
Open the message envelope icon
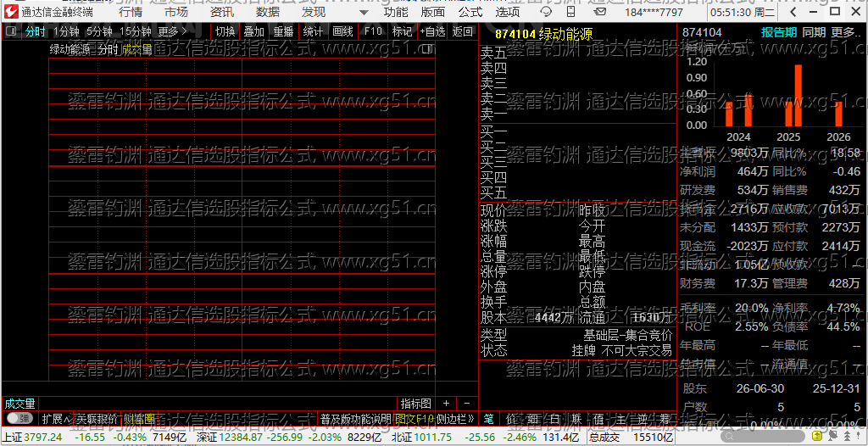(x=599, y=12)
